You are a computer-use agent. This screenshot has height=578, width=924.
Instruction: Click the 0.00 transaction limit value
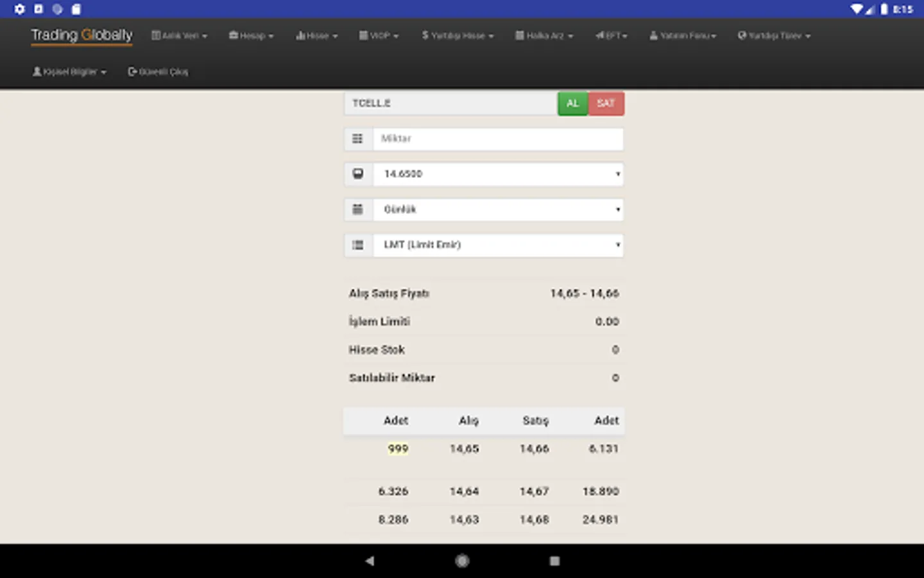pos(607,322)
